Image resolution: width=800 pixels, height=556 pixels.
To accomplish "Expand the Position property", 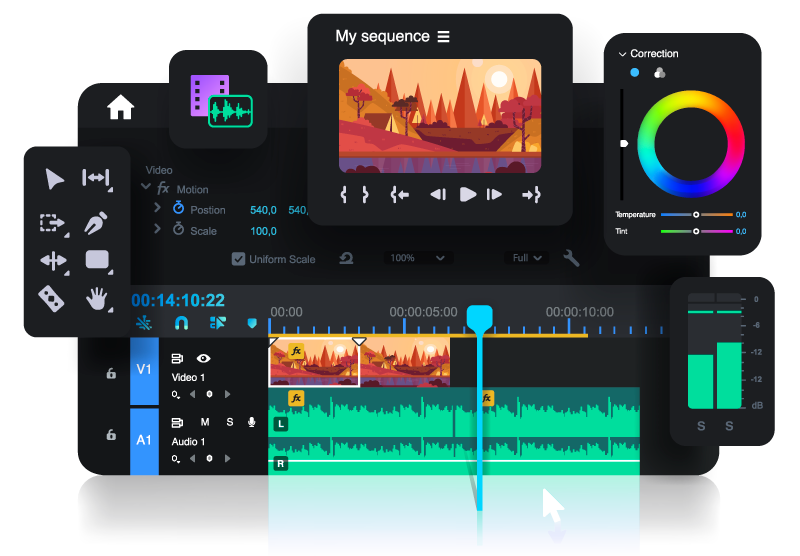I will (x=157, y=208).
